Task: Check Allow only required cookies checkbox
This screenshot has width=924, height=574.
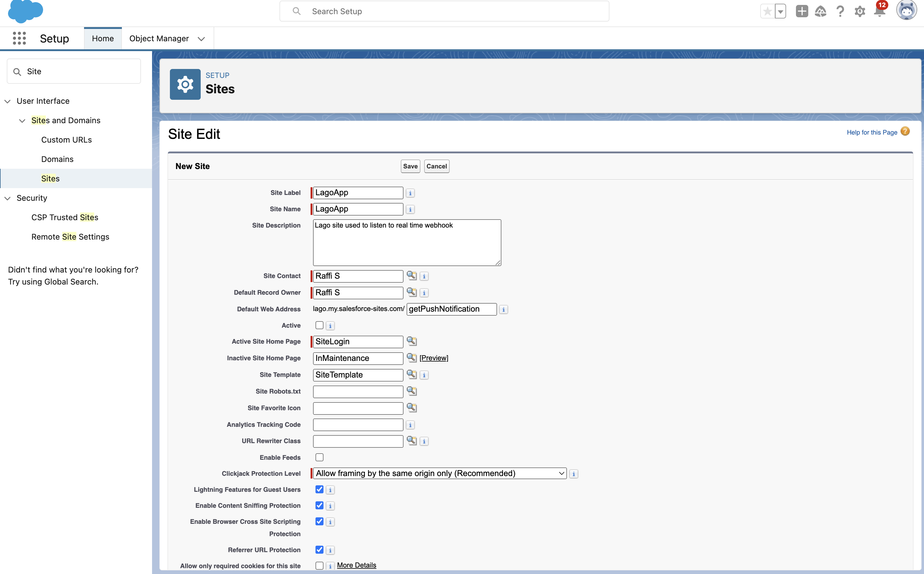Action: click(319, 566)
